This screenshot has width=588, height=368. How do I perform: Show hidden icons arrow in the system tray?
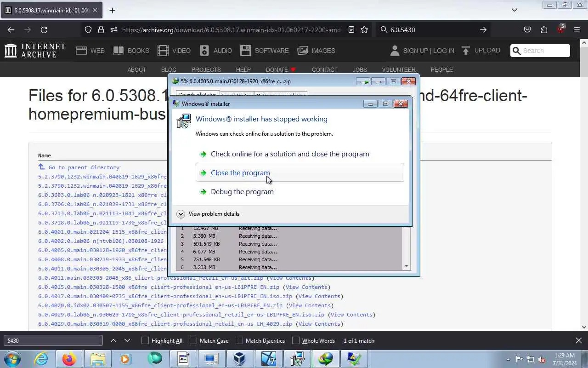coord(508,359)
